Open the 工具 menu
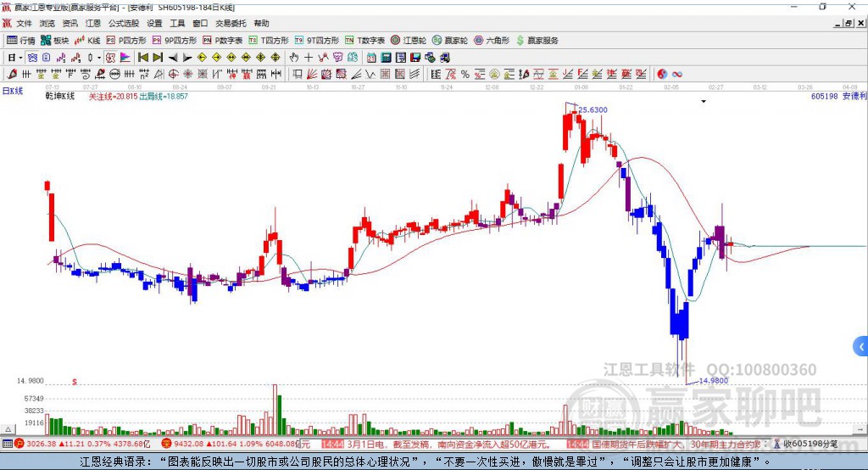Screen dimensions: 868x470 [x=177, y=23]
